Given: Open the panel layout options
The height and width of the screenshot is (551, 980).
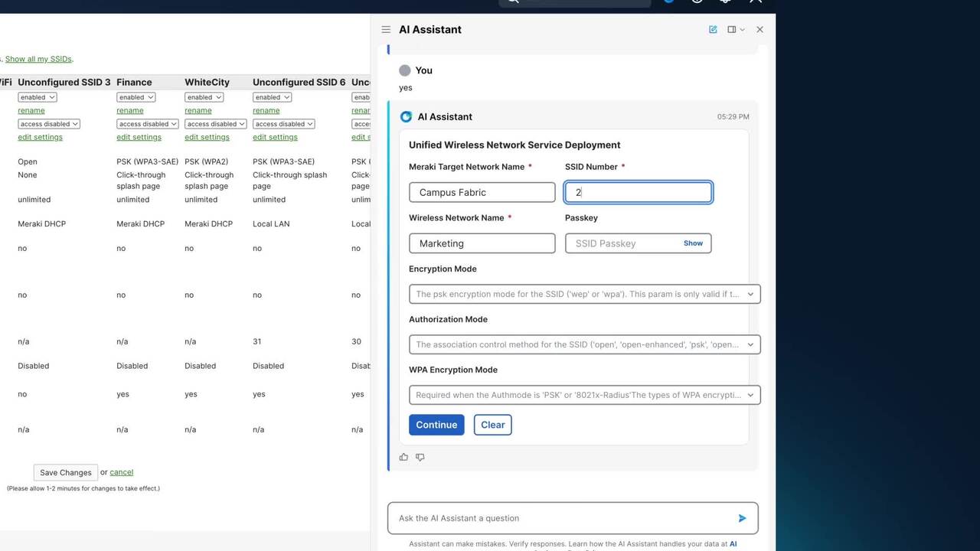Looking at the screenshot, I should click(736, 30).
